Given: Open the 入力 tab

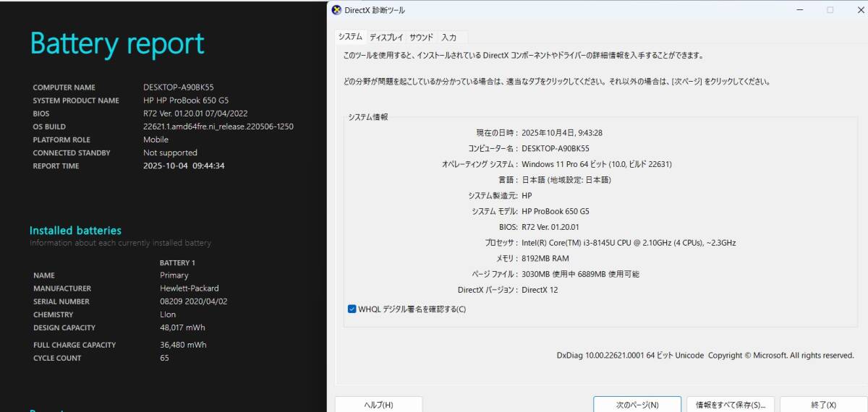Looking at the screenshot, I should pos(449,38).
